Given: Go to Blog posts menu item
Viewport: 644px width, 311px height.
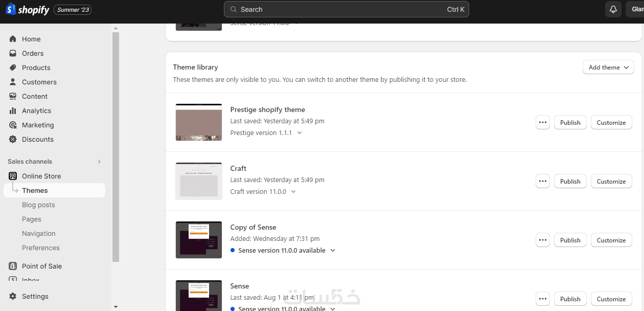Looking at the screenshot, I should click(38, 205).
